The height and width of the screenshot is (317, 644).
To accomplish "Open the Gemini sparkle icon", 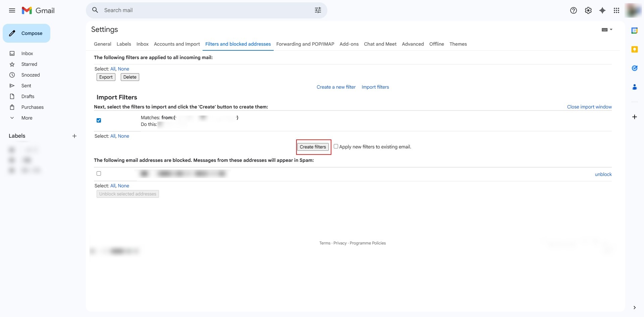I will coord(602,10).
